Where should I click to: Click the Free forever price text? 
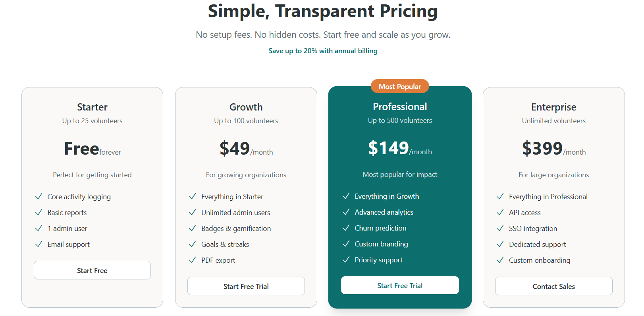92,149
